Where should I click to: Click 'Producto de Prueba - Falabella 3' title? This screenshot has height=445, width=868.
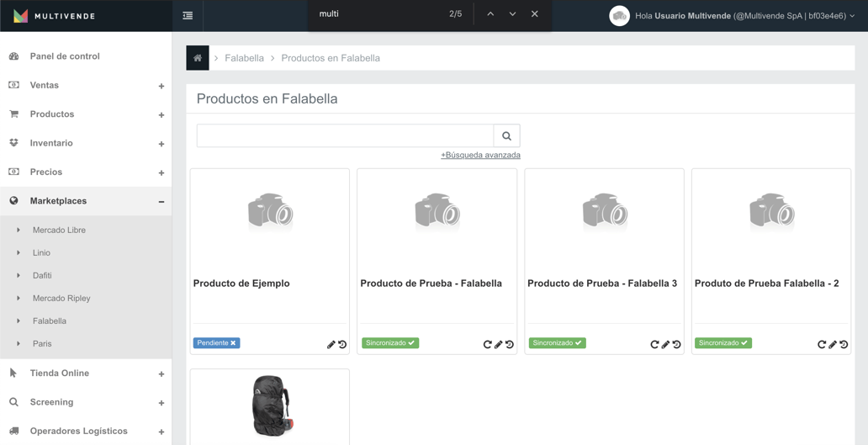coord(602,283)
